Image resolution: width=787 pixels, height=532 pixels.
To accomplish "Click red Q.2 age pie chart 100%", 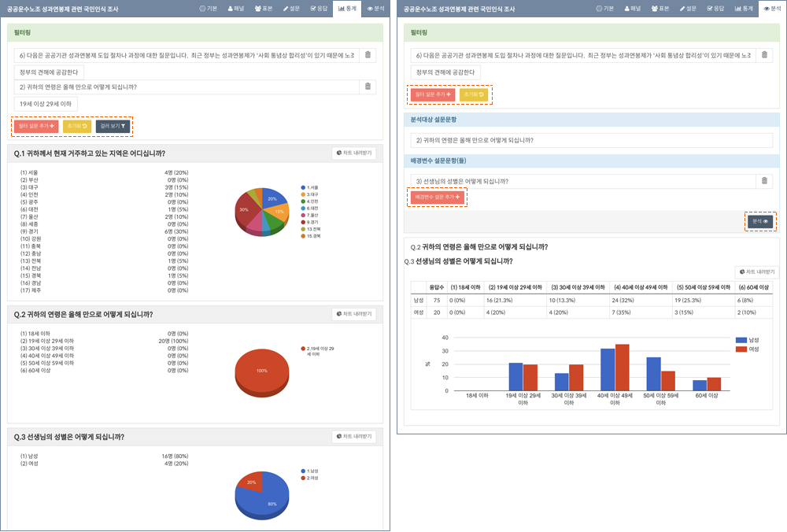I will coord(262,373).
